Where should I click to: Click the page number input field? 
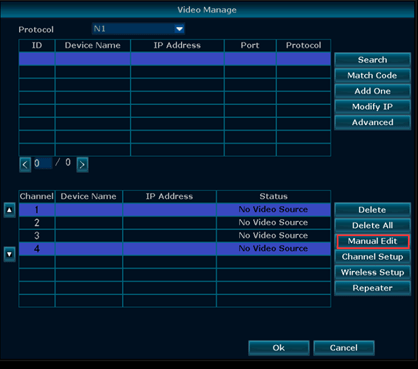tap(43, 163)
